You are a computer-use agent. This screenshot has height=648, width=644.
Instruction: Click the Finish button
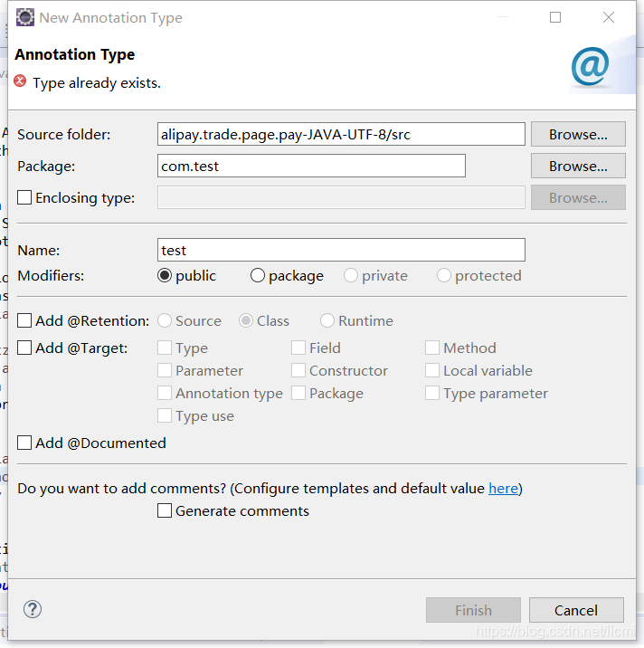[x=473, y=610]
